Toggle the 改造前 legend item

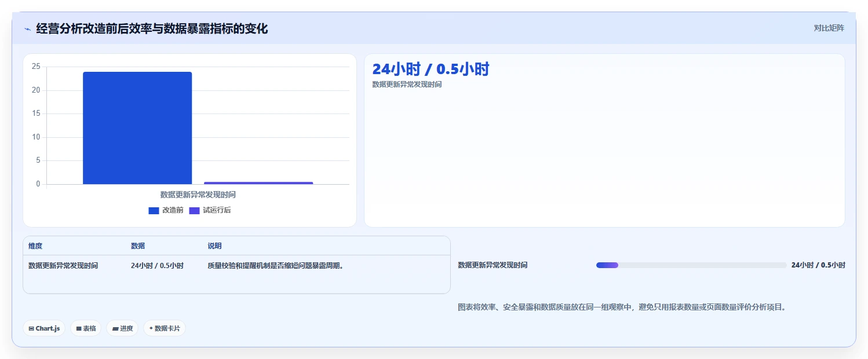pos(166,210)
